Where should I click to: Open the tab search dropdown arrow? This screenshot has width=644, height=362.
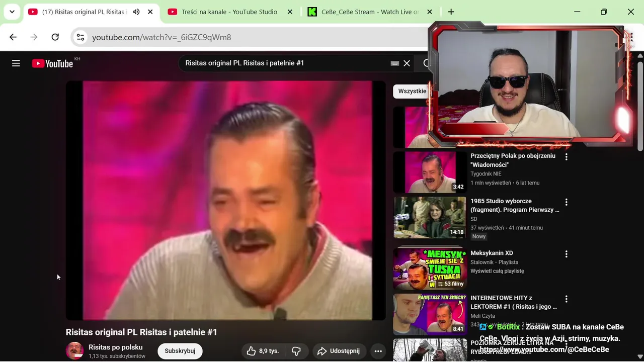click(x=12, y=12)
